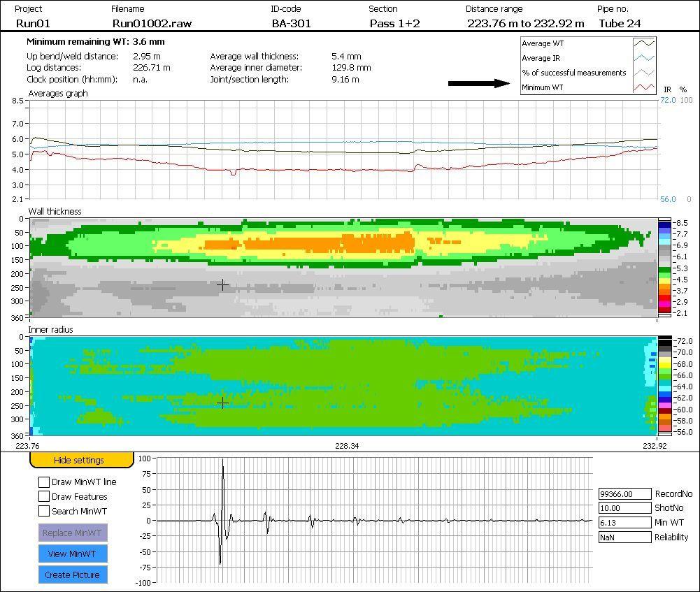Screen dimensions: 700x592
Task: Click the Create Picture button
Action: click(x=73, y=575)
